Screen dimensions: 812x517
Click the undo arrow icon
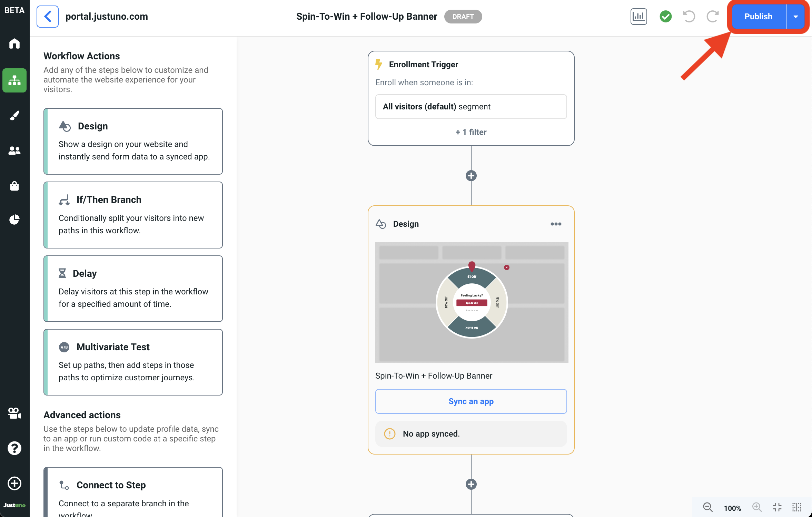click(x=689, y=17)
